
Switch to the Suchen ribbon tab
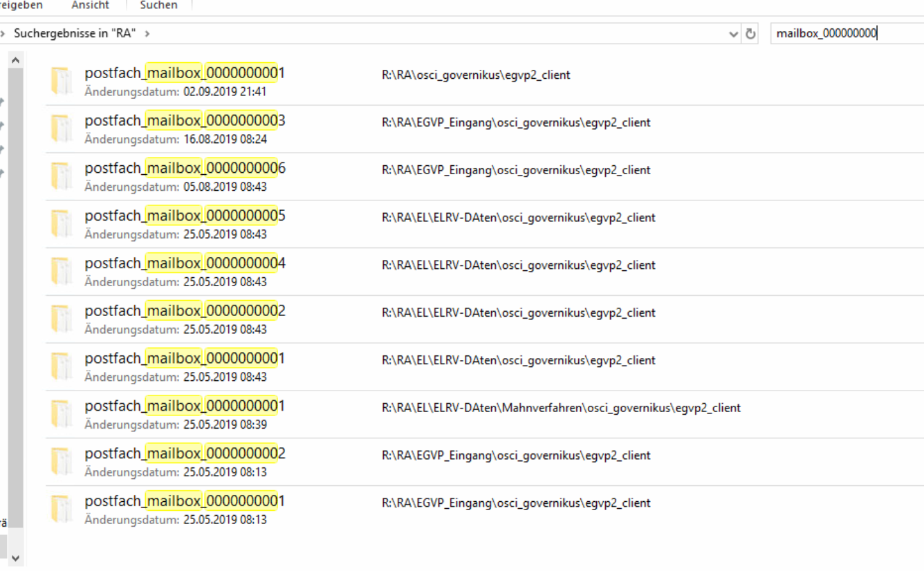click(x=158, y=6)
